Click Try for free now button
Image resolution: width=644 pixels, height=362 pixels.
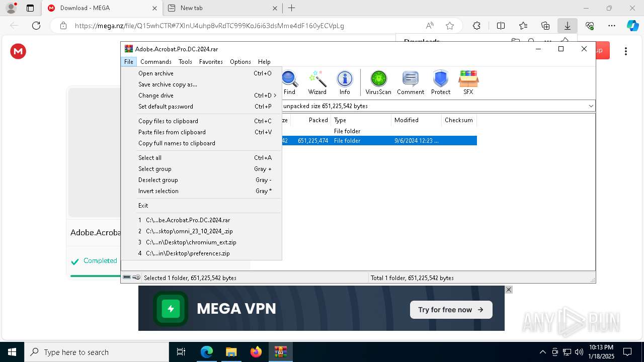[x=451, y=310]
